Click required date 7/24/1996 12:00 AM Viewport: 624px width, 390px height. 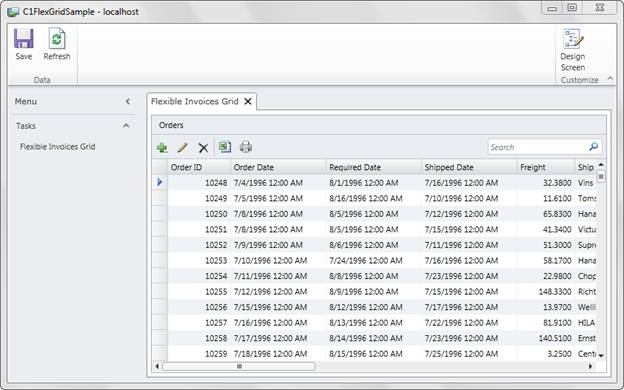[366, 260]
